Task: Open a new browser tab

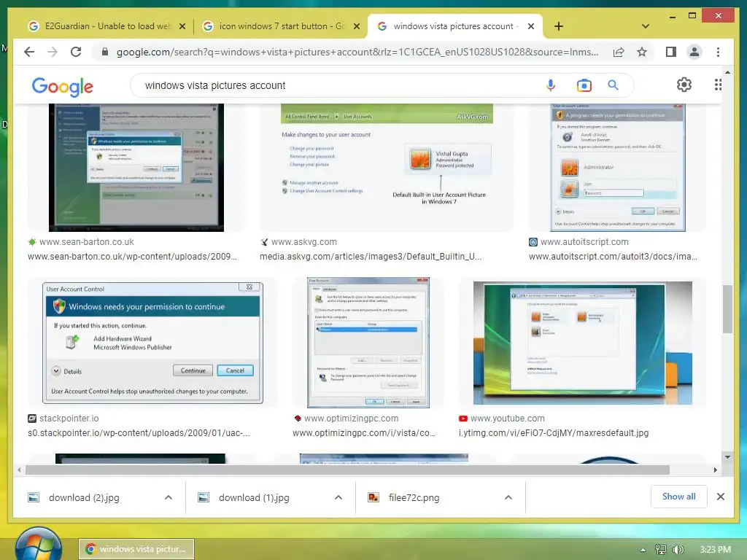Action: pyautogui.click(x=559, y=26)
